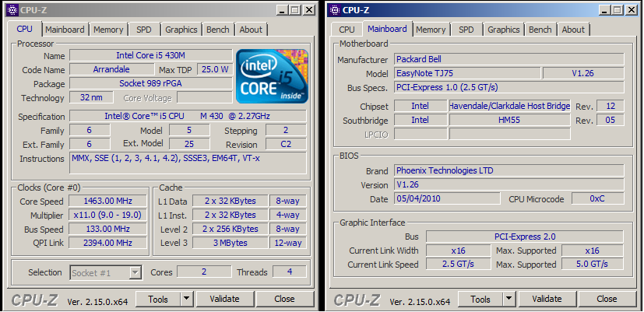Screen dimensions: 644x312
Task: Click the chipset 'Havendale/Clarkdale Host Bridge' field
Action: (510, 106)
